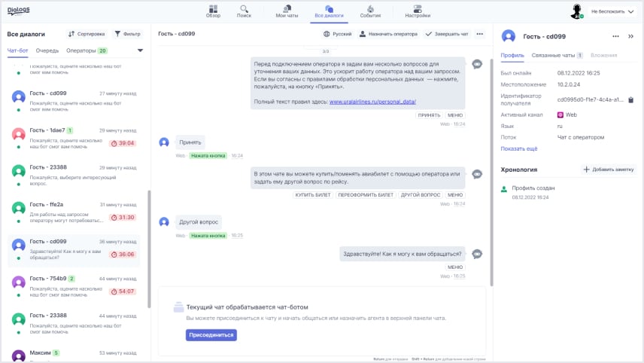Open the Обзор dashboard section

(213, 11)
